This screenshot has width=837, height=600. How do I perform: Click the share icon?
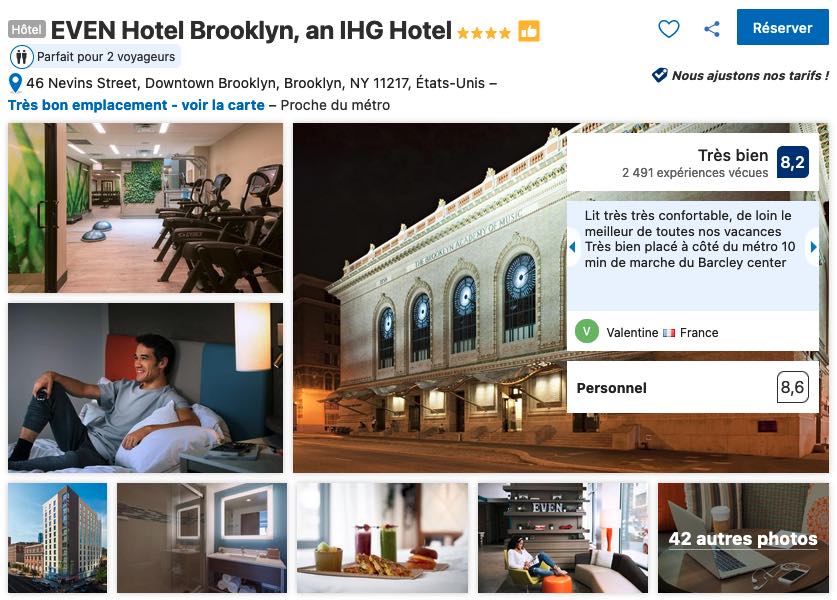[x=712, y=29]
